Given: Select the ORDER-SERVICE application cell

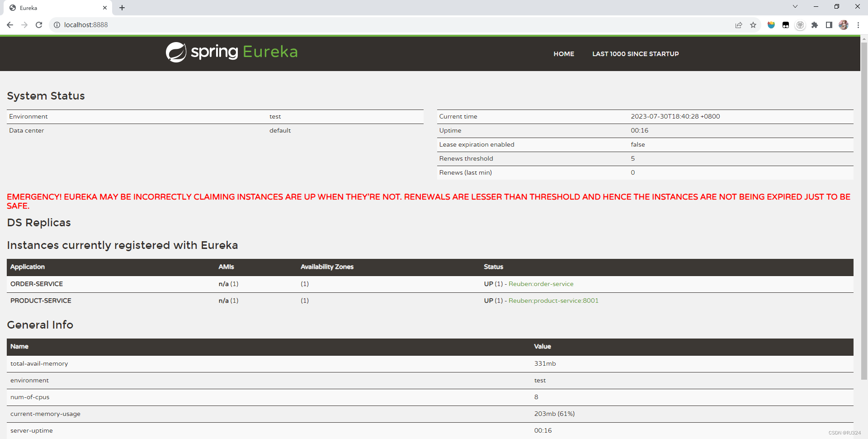Looking at the screenshot, I should click(x=37, y=284).
